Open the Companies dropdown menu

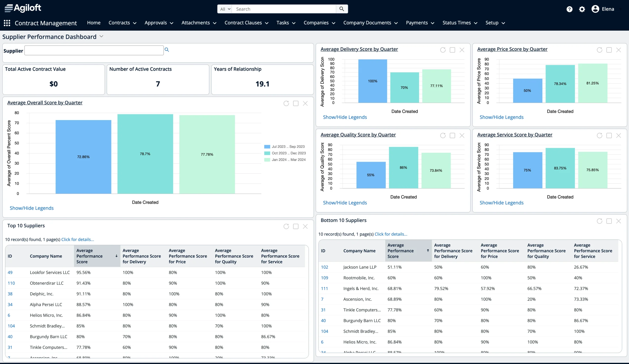tap(319, 23)
